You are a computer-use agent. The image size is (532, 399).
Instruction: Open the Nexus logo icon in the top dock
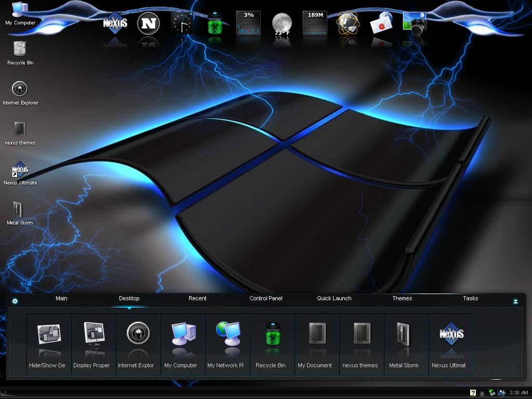[115, 23]
